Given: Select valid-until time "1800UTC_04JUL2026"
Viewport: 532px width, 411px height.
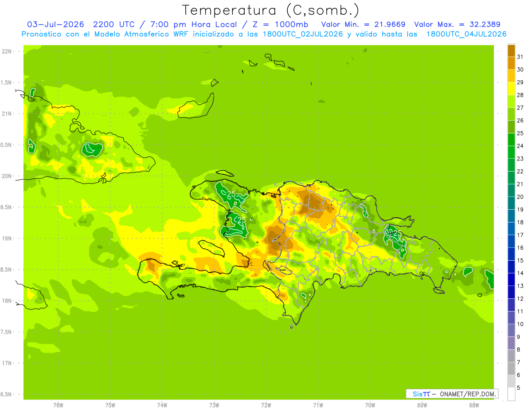Looking at the screenshot, I should tap(466, 34).
